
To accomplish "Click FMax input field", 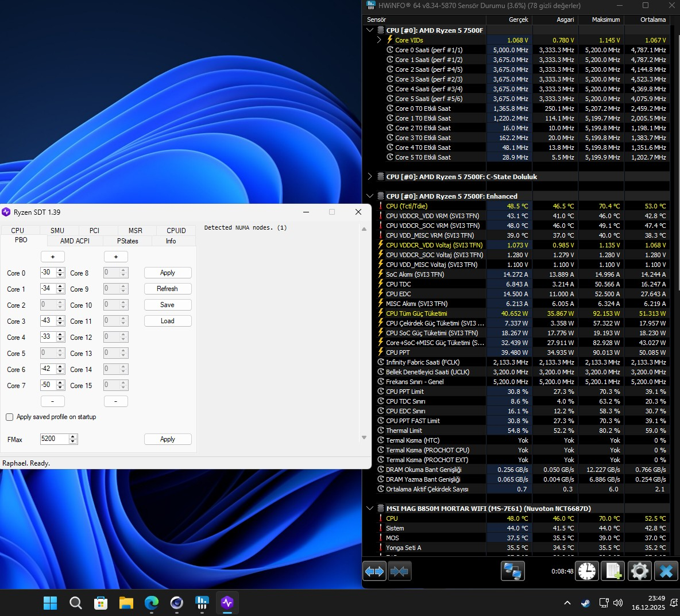I will 54,439.
